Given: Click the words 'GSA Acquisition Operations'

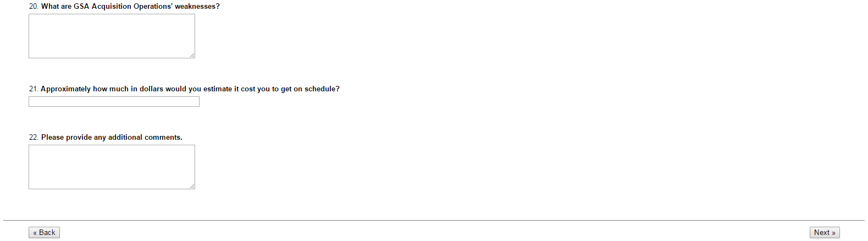Looking at the screenshot, I should tap(123, 7).
